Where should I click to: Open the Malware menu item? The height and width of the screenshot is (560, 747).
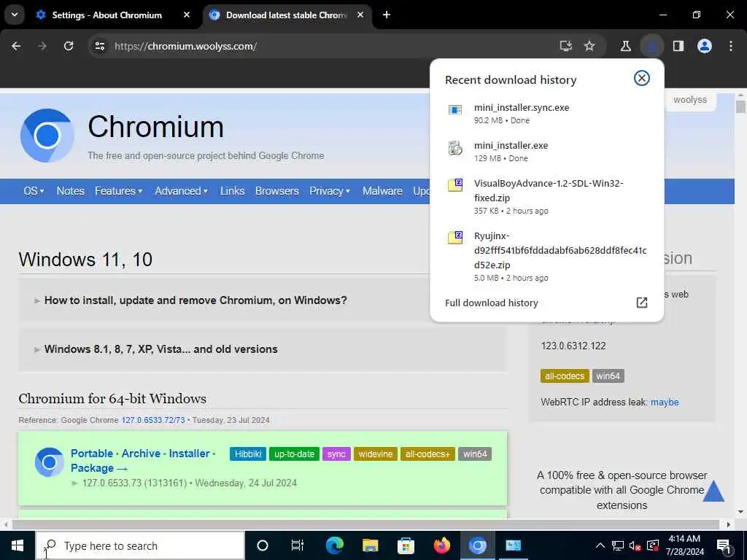click(382, 191)
